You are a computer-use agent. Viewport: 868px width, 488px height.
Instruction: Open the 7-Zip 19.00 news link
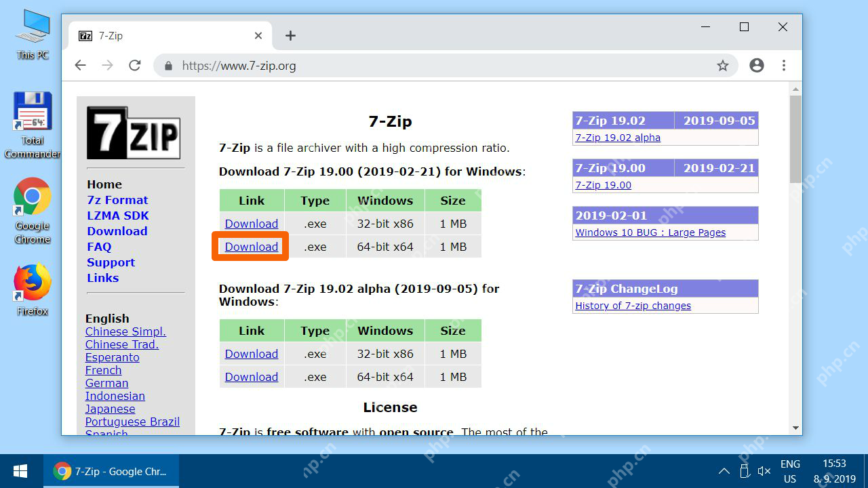(604, 185)
